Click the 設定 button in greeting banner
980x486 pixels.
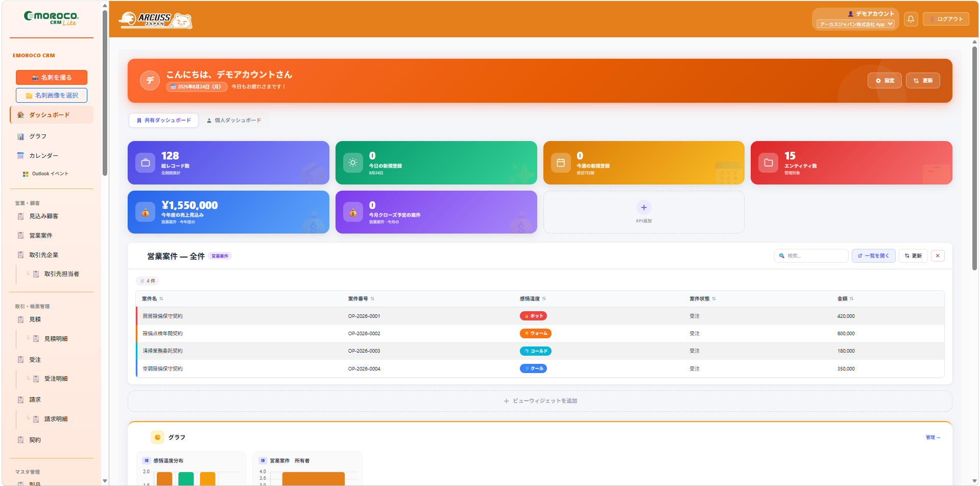[885, 81]
